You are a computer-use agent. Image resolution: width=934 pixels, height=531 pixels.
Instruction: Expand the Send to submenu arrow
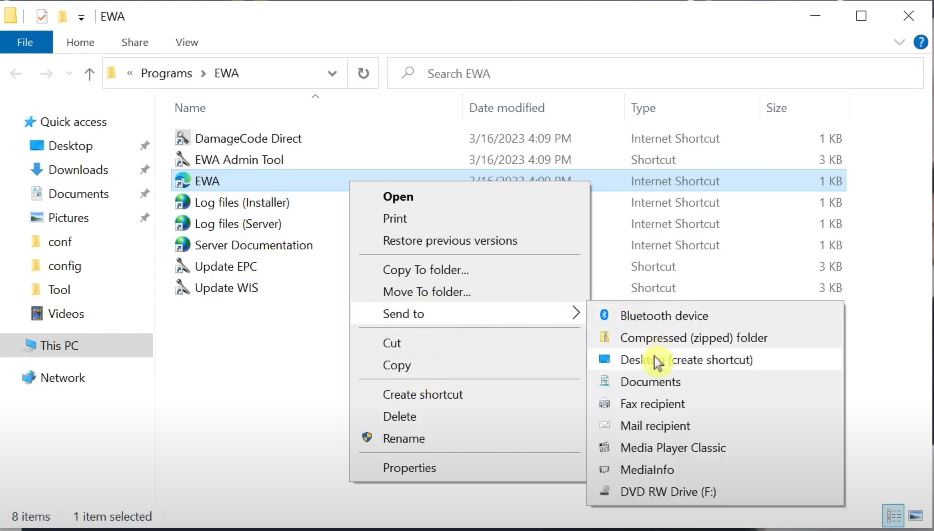(575, 313)
